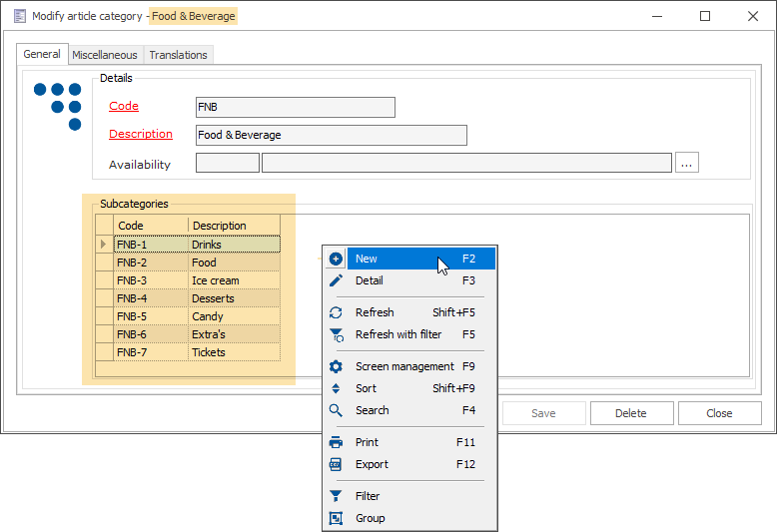Click the Screen management gear icon
Screen dimensions: 777x532
(x=336, y=366)
